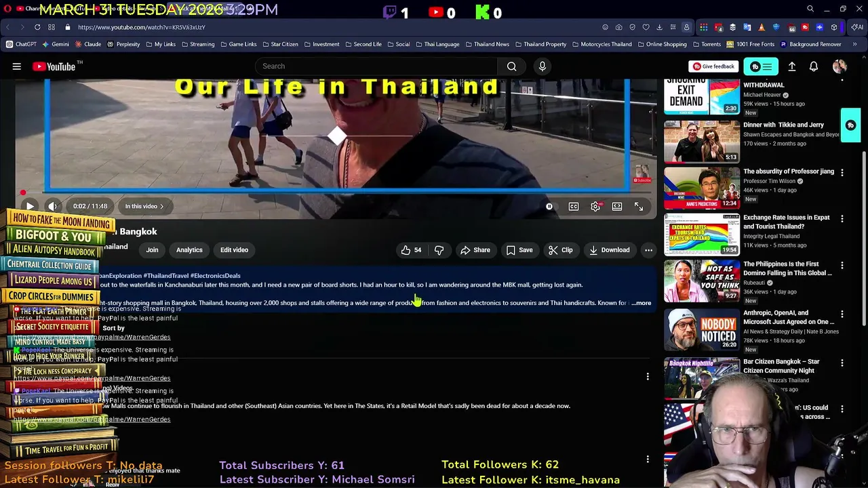Click the heart favorites icon in address bar

(646, 27)
